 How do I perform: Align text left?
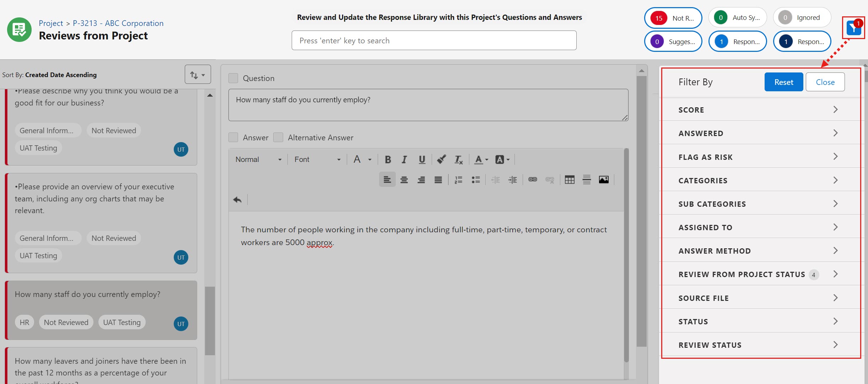click(387, 179)
